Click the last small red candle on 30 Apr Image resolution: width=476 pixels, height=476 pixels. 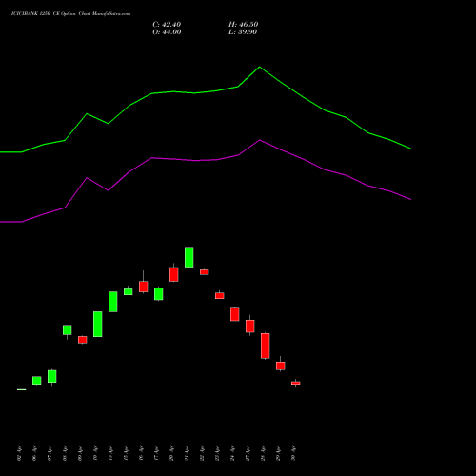tap(296, 383)
